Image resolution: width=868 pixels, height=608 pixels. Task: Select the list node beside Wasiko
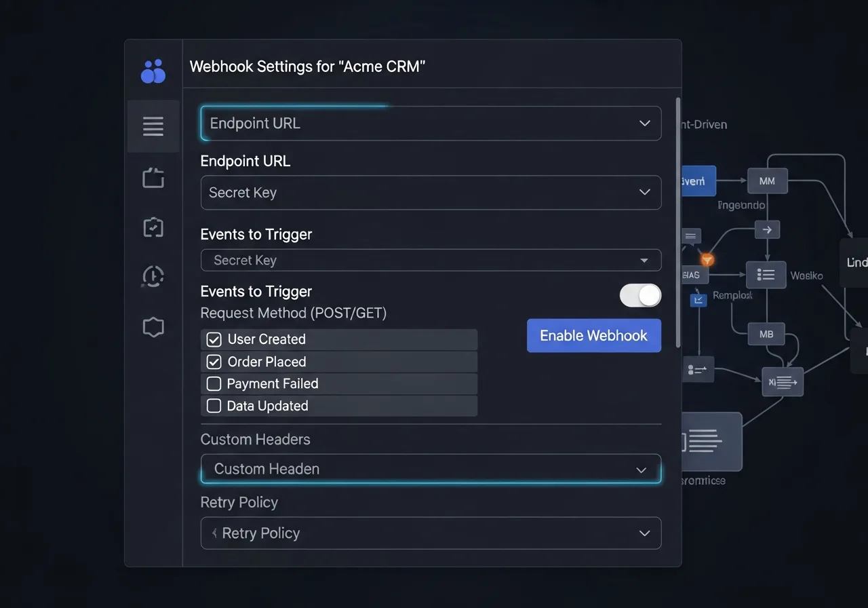(x=766, y=275)
